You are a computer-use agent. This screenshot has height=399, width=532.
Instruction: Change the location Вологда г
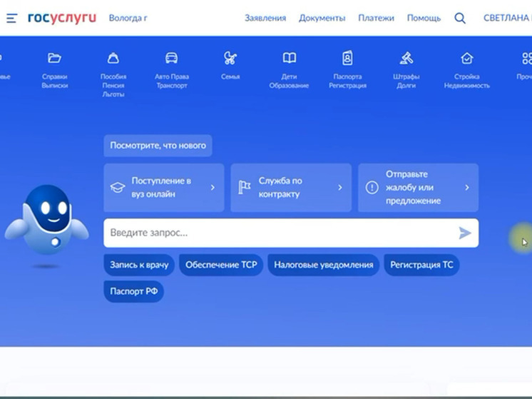point(128,18)
